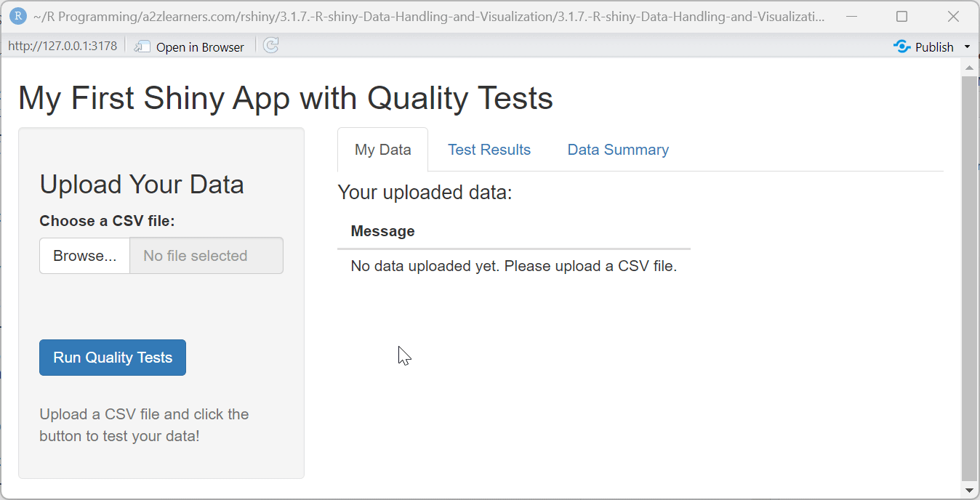Select the My Data tab
The width and height of the screenshot is (980, 500).
(382, 149)
